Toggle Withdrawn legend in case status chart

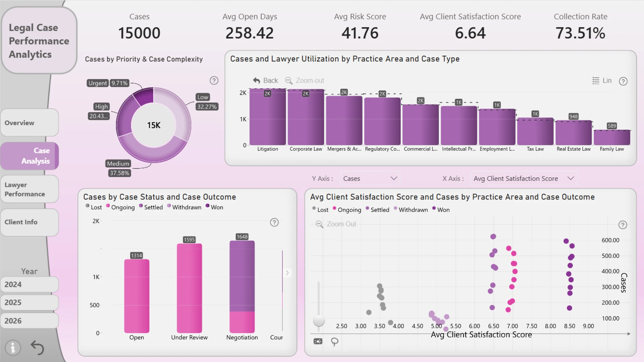pyautogui.click(x=184, y=207)
